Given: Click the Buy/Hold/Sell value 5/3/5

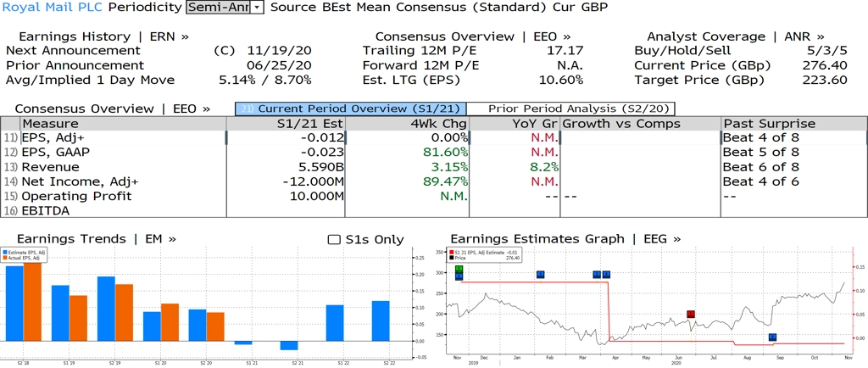Looking at the screenshot, I should click(828, 51).
